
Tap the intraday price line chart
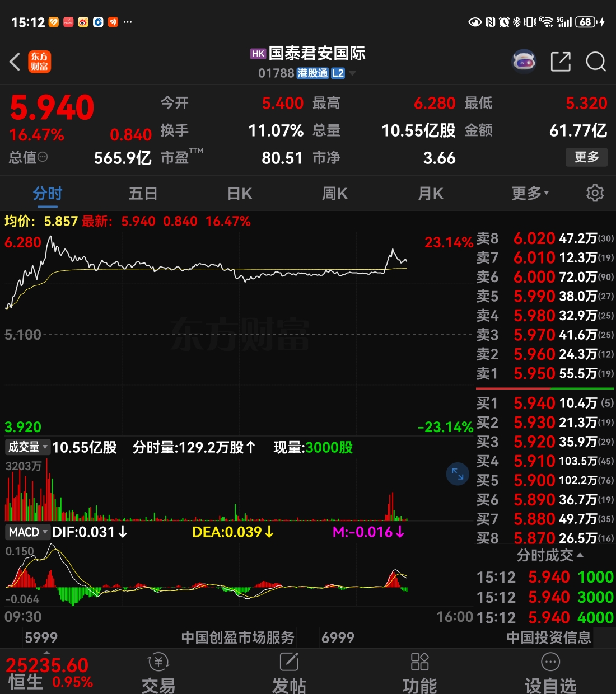(238, 334)
